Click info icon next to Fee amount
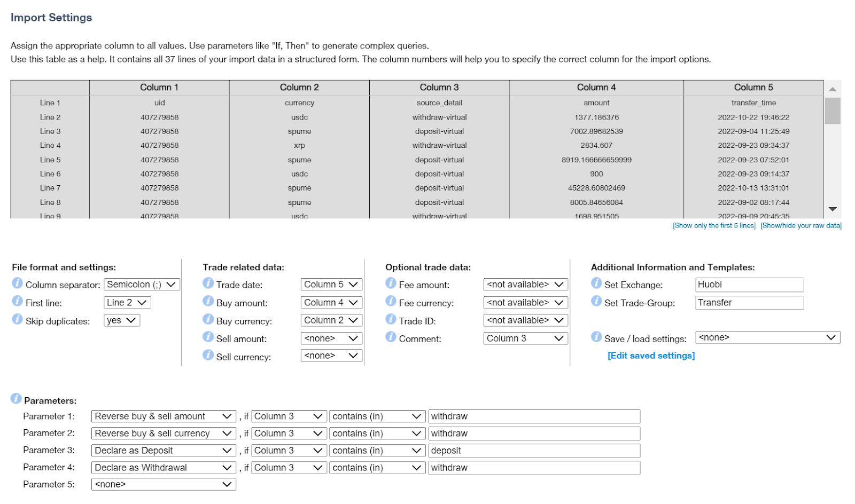This screenshot has height=504, width=855. tap(391, 283)
